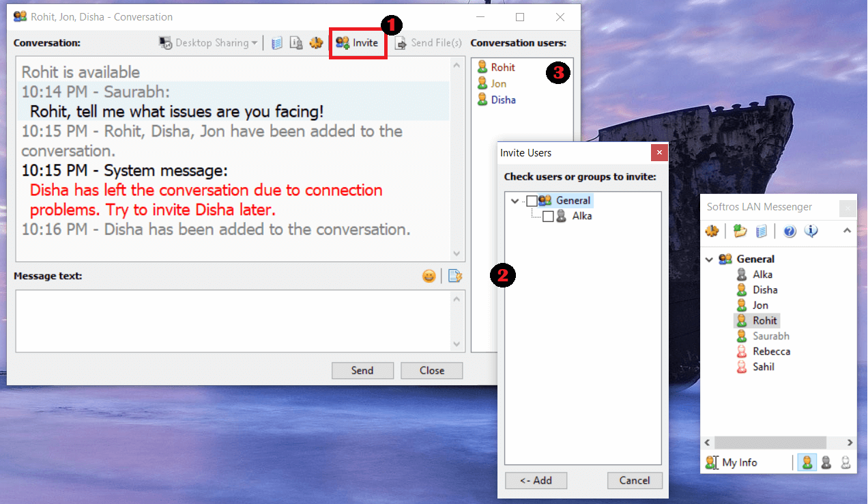Click the red Disha connection problems system message
Image resolution: width=868 pixels, height=504 pixels.
click(206, 200)
